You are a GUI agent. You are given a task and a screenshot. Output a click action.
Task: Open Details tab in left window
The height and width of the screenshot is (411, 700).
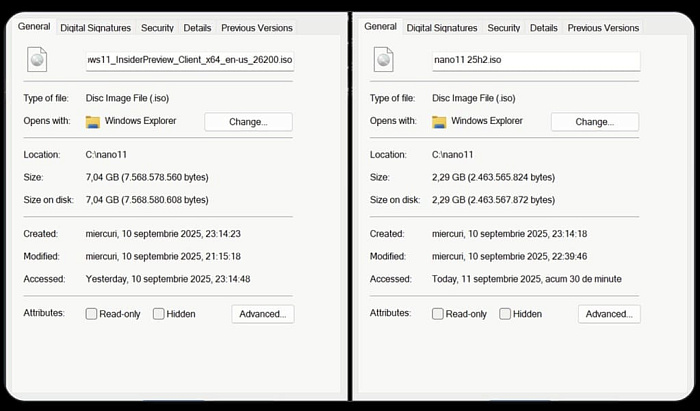197,28
